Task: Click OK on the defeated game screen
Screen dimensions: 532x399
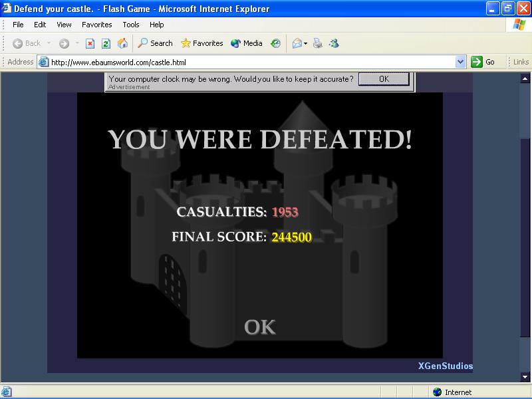Action: pos(260,327)
